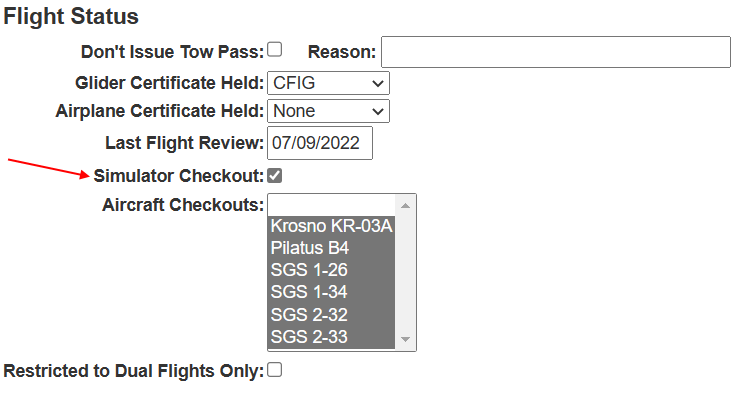The width and height of the screenshot is (747, 393).
Task: Check the Don't Issue Tow Pass box
Action: click(274, 50)
